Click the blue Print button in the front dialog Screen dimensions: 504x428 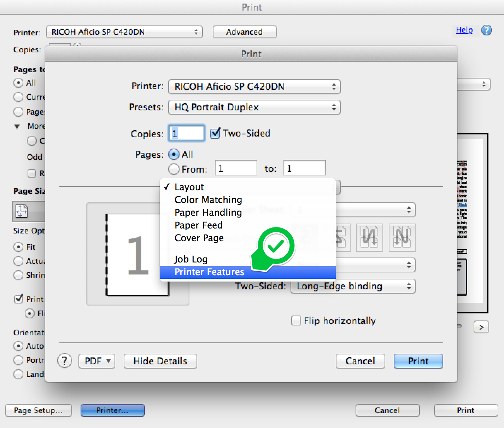418,361
